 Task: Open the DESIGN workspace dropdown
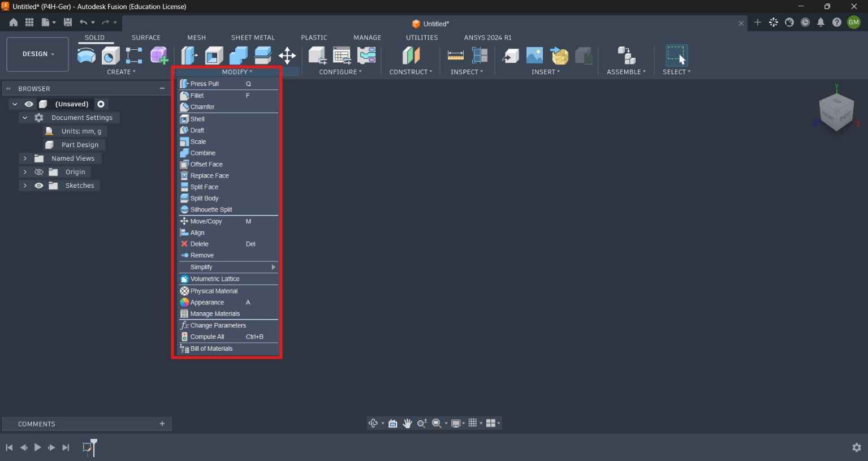tap(38, 54)
